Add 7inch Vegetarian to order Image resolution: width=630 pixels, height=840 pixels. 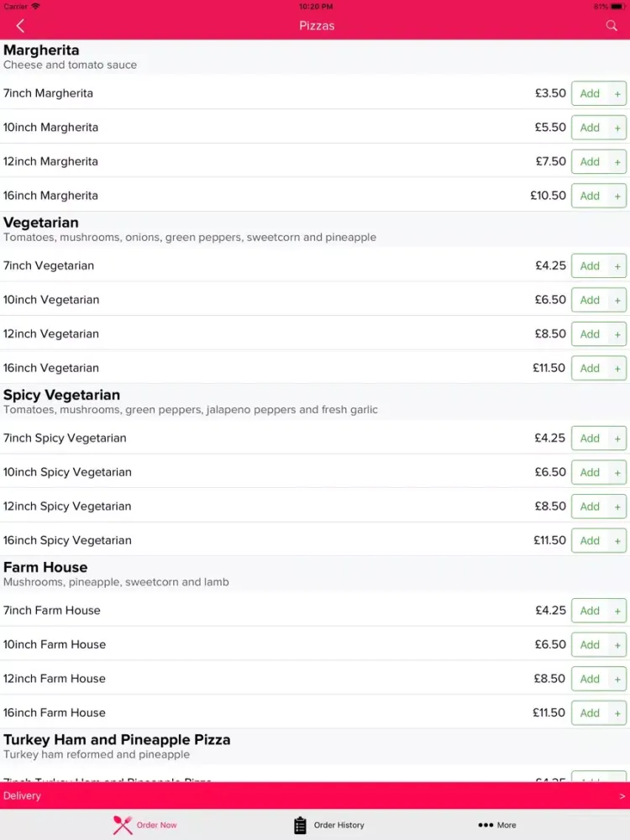(590, 265)
